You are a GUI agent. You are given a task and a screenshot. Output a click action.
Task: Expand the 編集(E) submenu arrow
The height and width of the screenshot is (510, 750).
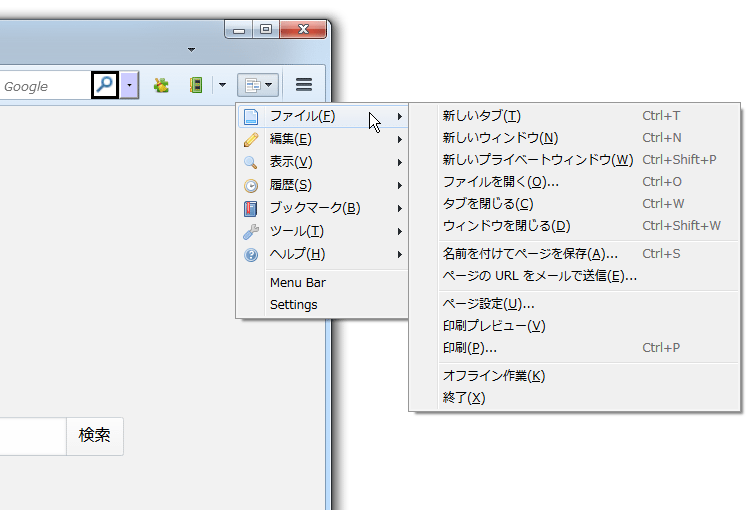pos(399,139)
